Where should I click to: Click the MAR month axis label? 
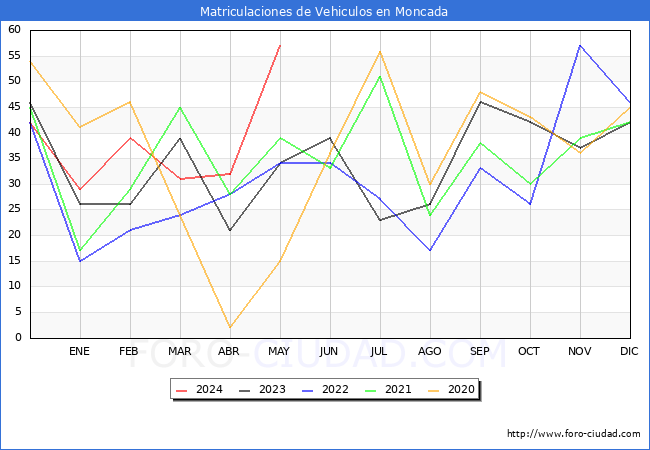[x=179, y=351]
